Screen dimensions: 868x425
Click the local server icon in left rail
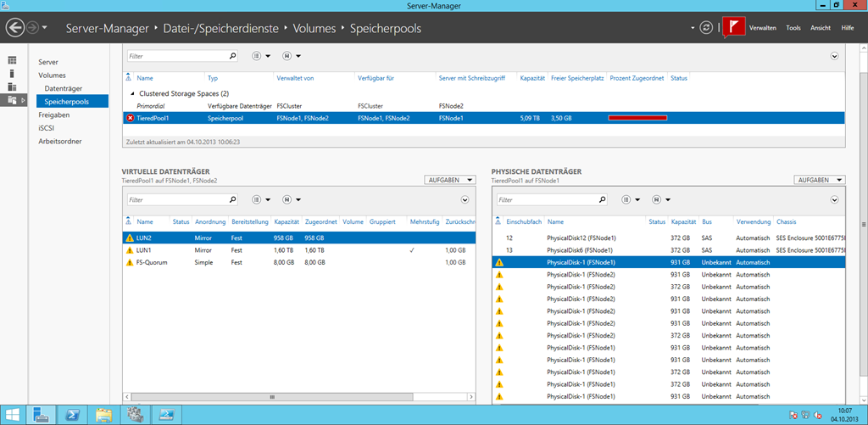point(12,73)
